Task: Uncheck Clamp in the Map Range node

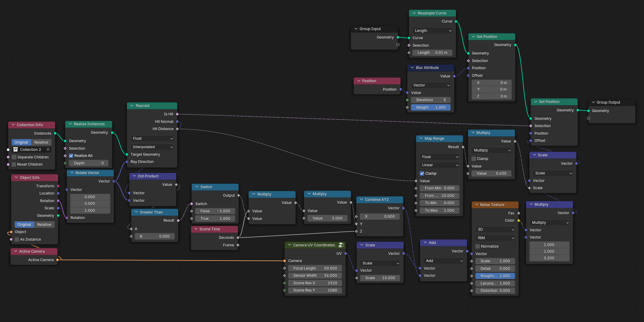Action: click(x=422, y=174)
